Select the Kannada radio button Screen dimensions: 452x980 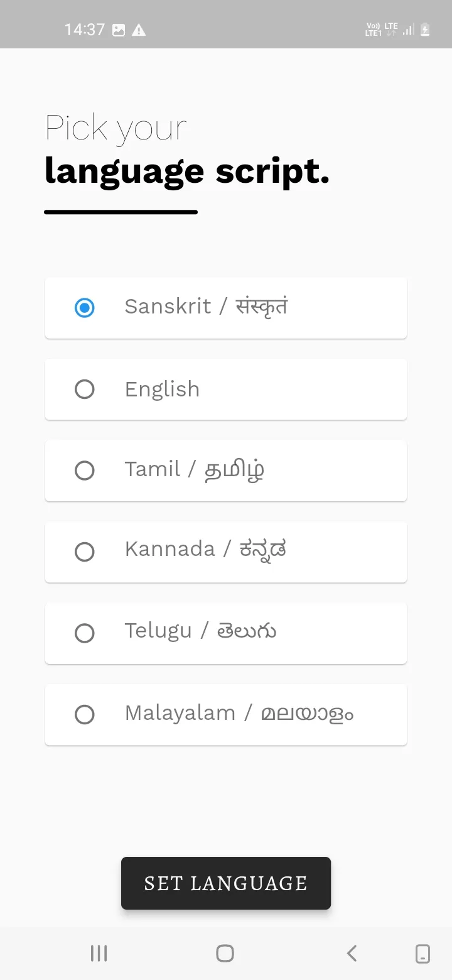coord(85,552)
